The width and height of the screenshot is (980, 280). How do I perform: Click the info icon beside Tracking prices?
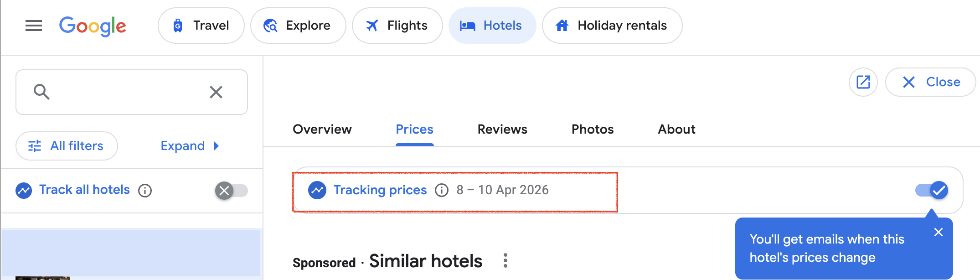[x=441, y=190]
